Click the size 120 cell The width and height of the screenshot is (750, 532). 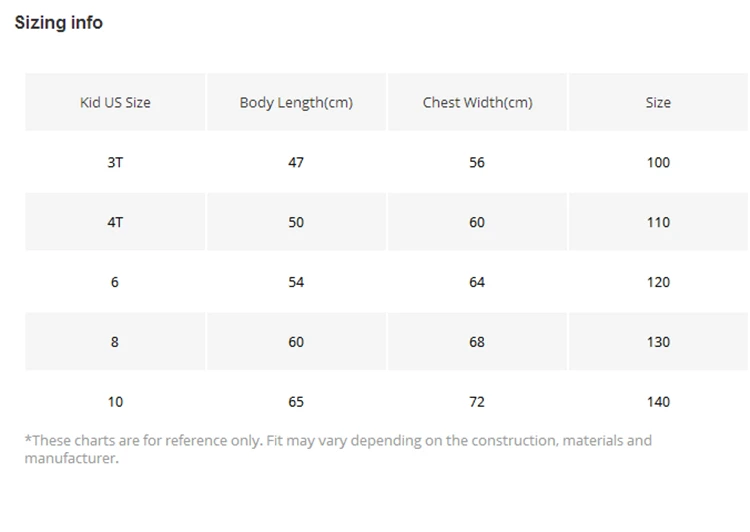click(x=658, y=282)
